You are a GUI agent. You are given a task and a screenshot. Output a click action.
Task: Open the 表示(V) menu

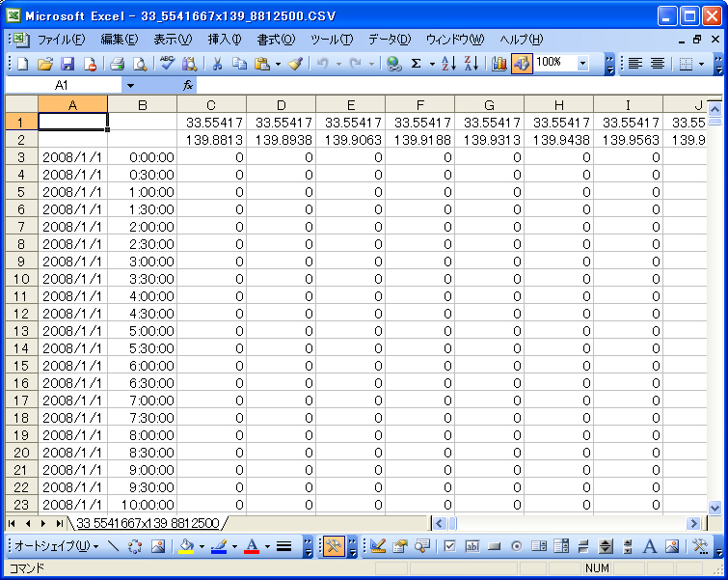[x=173, y=40]
